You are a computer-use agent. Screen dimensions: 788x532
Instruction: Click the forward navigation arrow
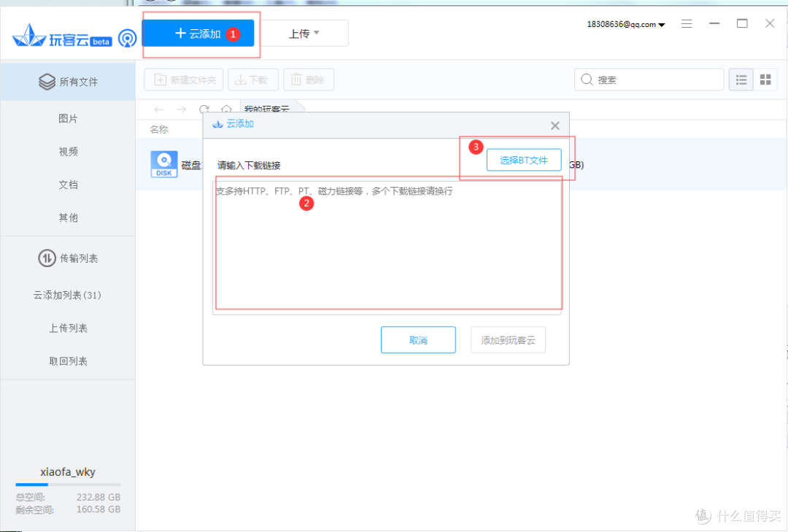pos(182,109)
